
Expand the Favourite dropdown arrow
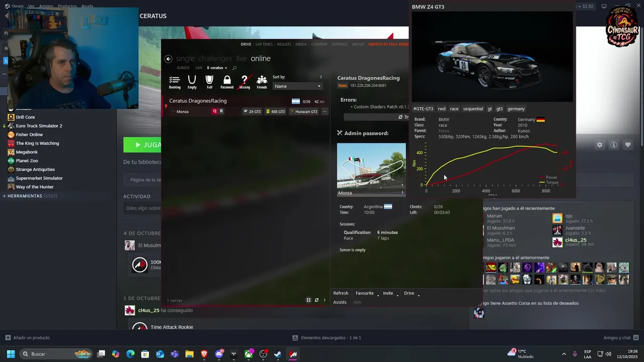pyautogui.click(x=377, y=295)
